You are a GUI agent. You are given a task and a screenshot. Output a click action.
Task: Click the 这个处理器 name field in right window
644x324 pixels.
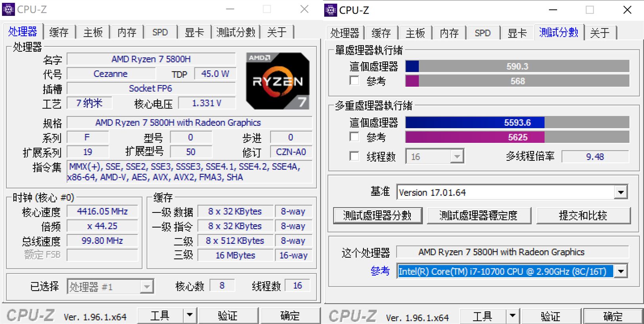[512, 252]
